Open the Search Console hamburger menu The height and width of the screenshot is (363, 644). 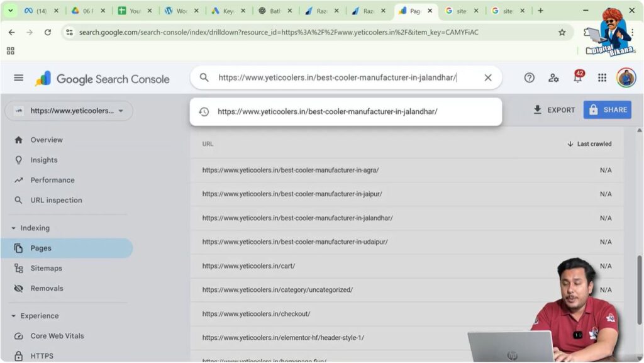click(18, 77)
